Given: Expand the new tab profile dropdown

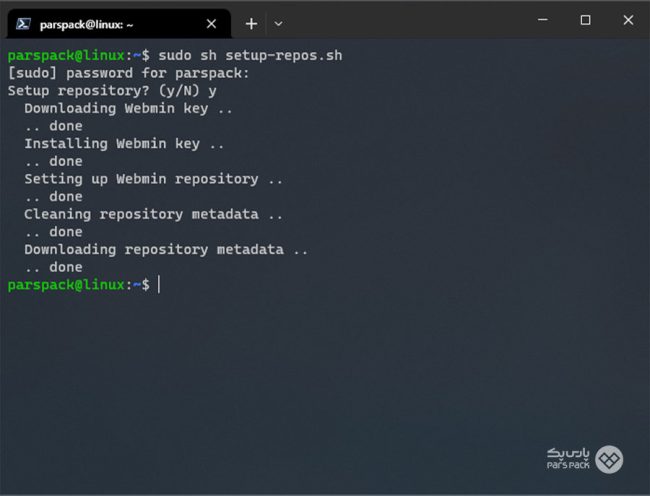Looking at the screenshot, I should 279,24.
